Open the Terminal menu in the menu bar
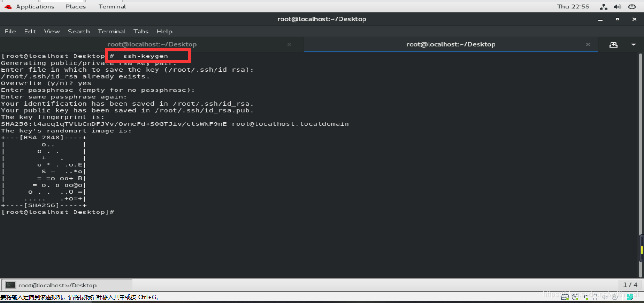This screenshot has width=644, height=303. coord(112,32)
